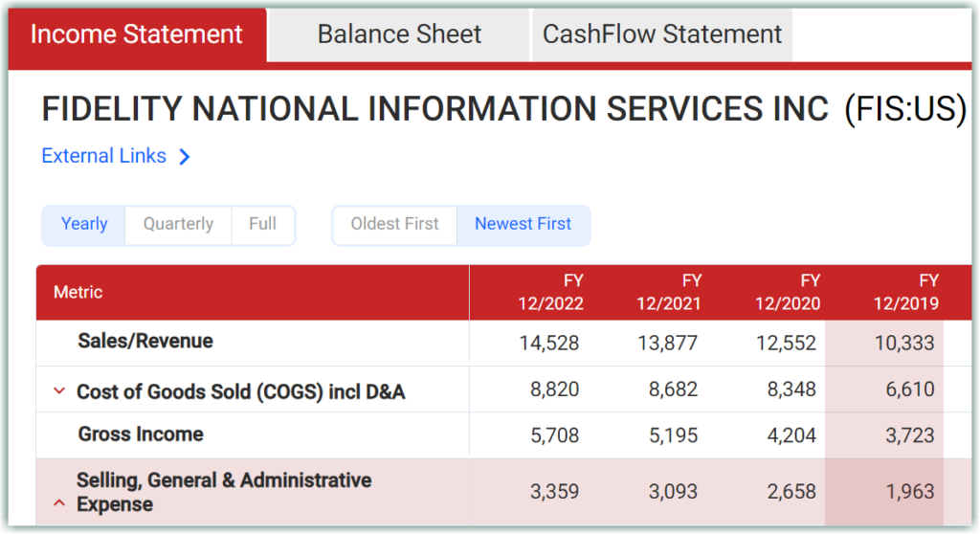Click COGS value 6,610
980x534 pixels.
click(910, 389)
